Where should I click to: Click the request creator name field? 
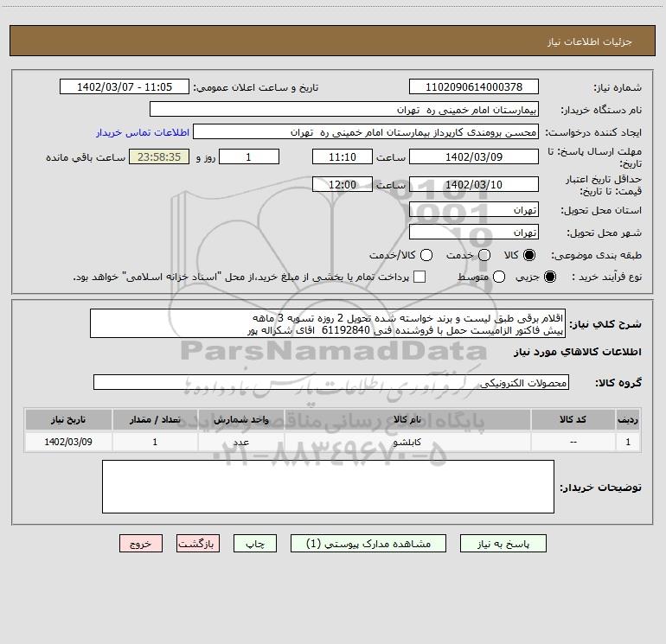click(x=366, y=131)
